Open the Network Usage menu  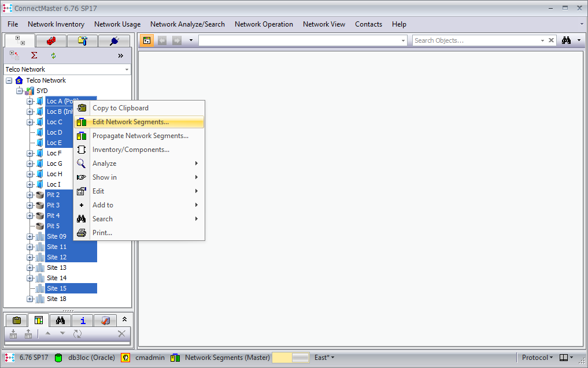coord(117,24)
